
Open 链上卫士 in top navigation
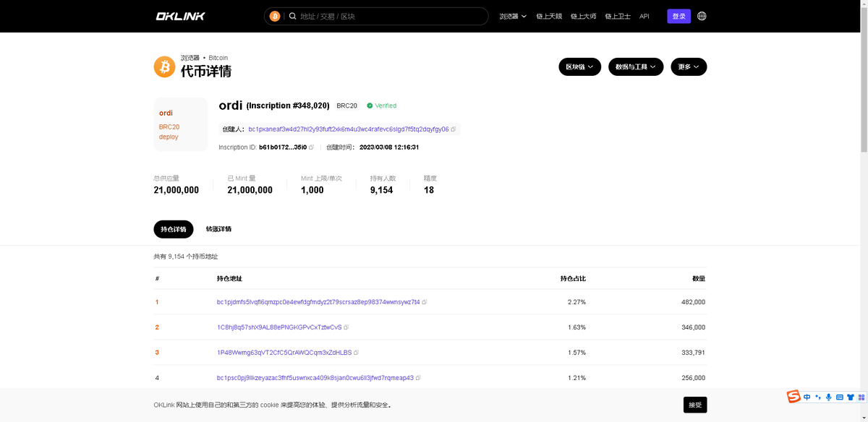pyautogui.click(x=618, y=16)
